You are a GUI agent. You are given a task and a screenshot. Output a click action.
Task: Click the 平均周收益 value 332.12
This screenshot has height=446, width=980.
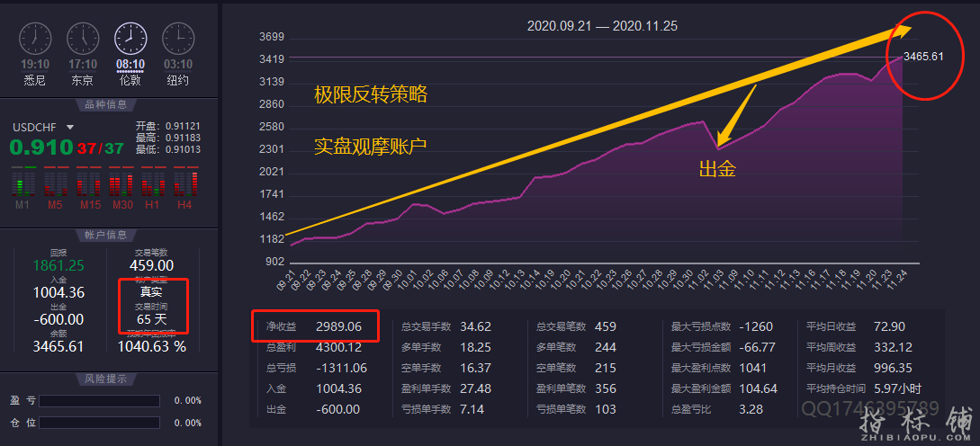click(x=893, y=347)
